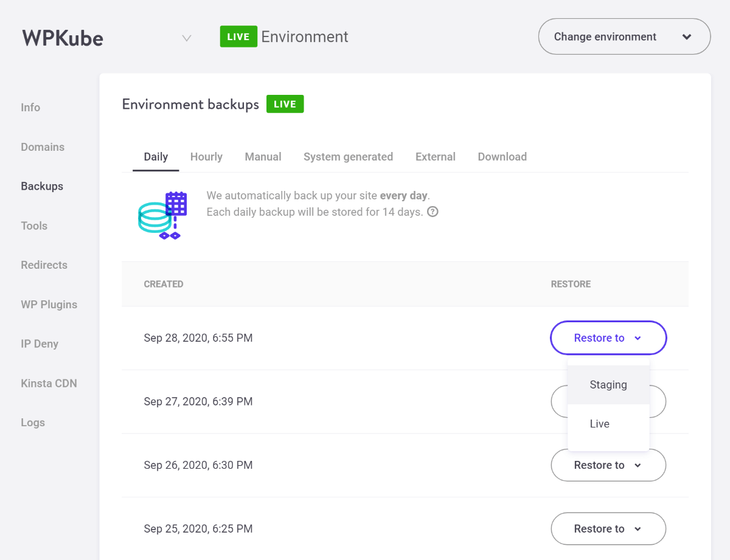
Task: Open the System generated tab
Action: 348,157
